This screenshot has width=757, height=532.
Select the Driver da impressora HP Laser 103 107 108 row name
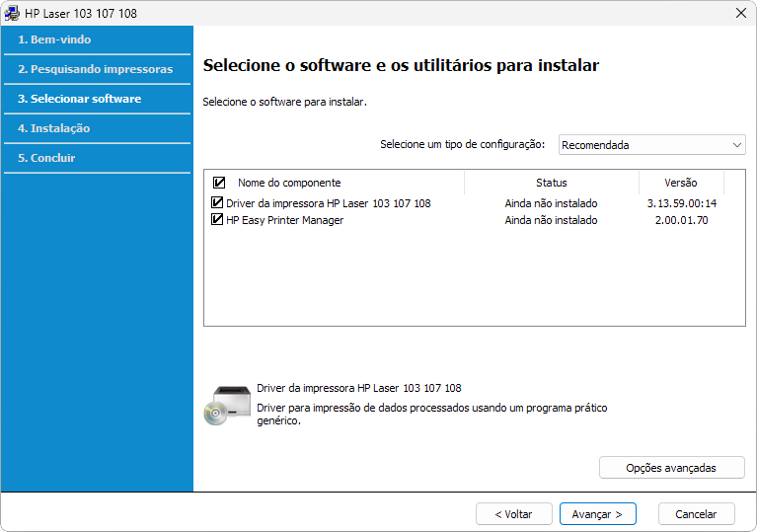point(329,203)
